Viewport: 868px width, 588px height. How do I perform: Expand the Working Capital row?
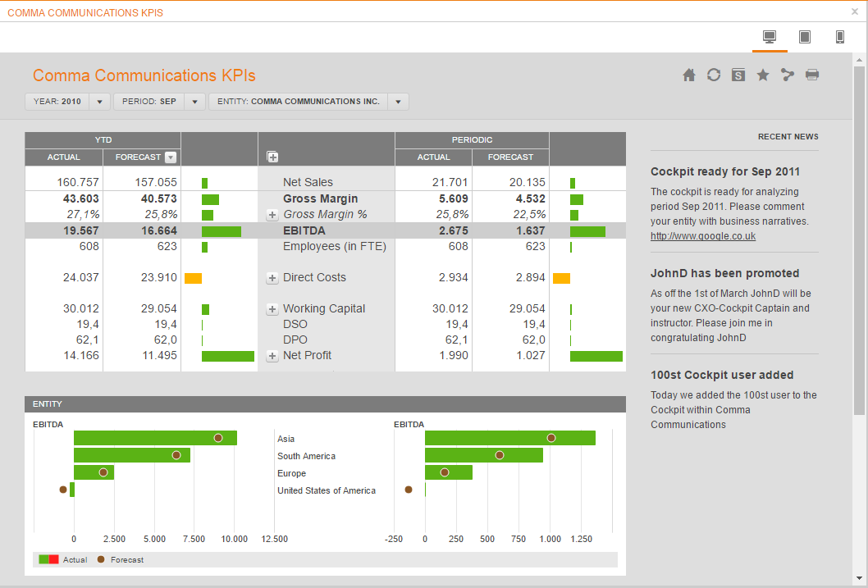[x=272, y=309]
